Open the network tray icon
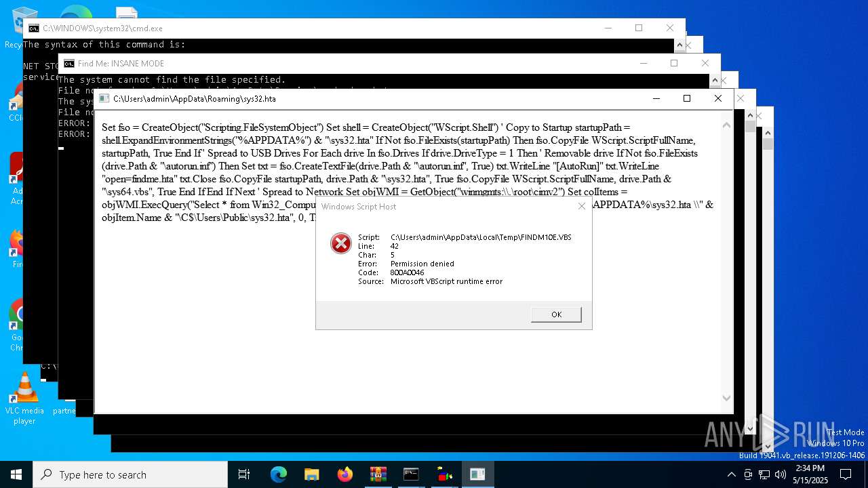The image size is (868, 488). (x=764, y=474)
